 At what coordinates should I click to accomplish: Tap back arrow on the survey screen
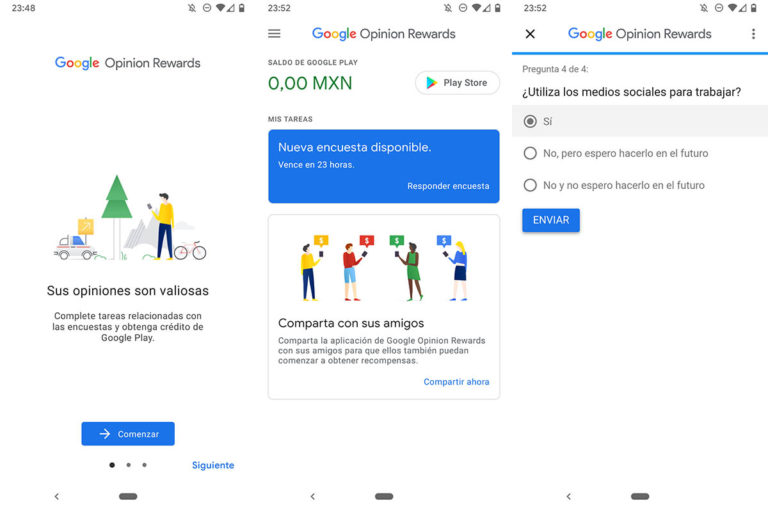click(x=569, y=496)
